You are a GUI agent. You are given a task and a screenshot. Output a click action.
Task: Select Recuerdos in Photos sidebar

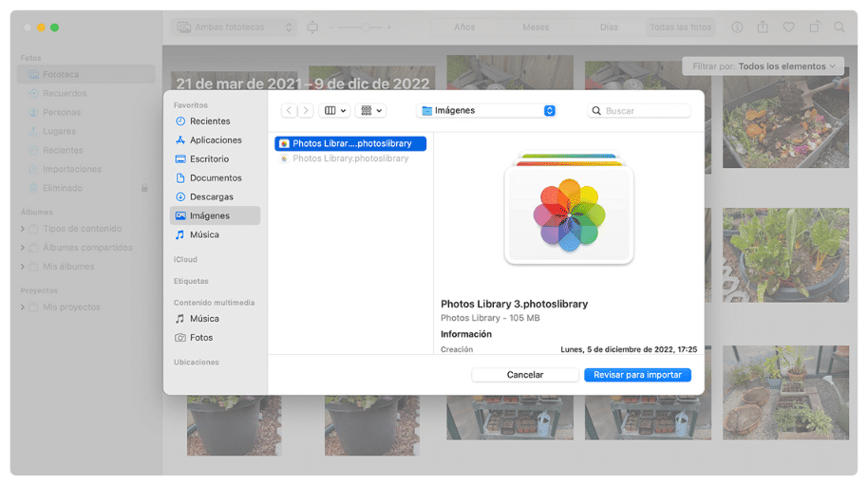(x=85, y=93)
